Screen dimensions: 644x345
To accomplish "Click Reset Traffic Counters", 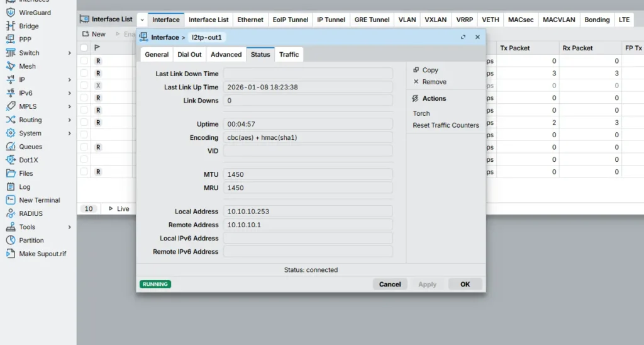I will click(x=446, y=125).
